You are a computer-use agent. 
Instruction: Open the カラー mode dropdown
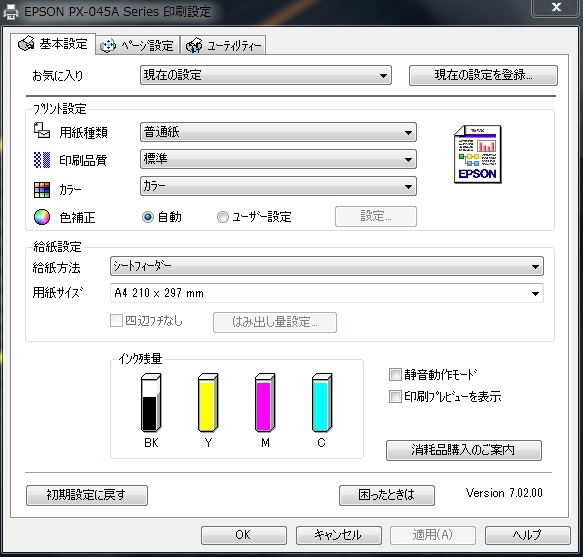click(x=278, y=186)
